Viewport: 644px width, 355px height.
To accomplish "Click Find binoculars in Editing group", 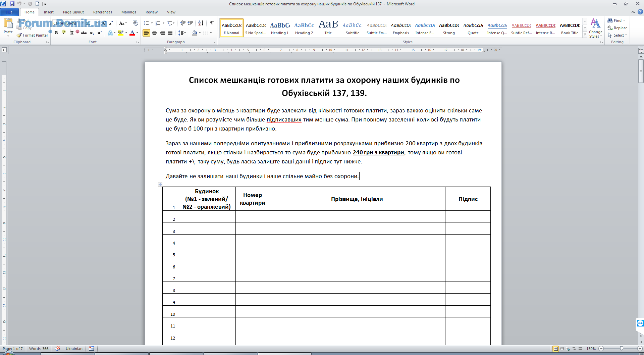I will pos(610,20).
